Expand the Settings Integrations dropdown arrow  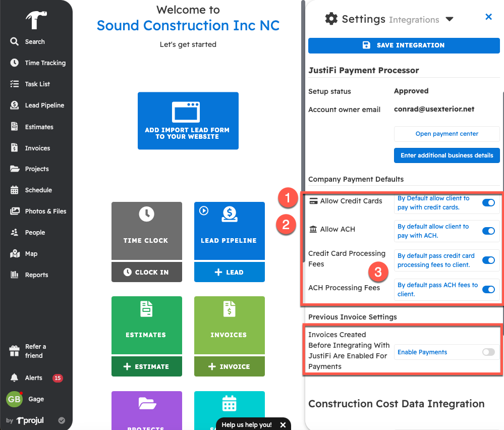[450, 20]
